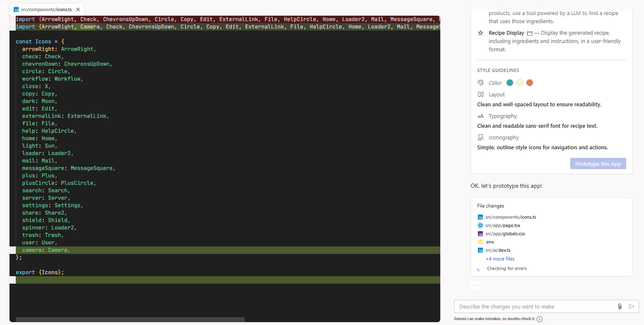The image size is (644, 325).
Task: Close the icons.ts editor tab
Action: pyautogui.click(x=78, y=9)
